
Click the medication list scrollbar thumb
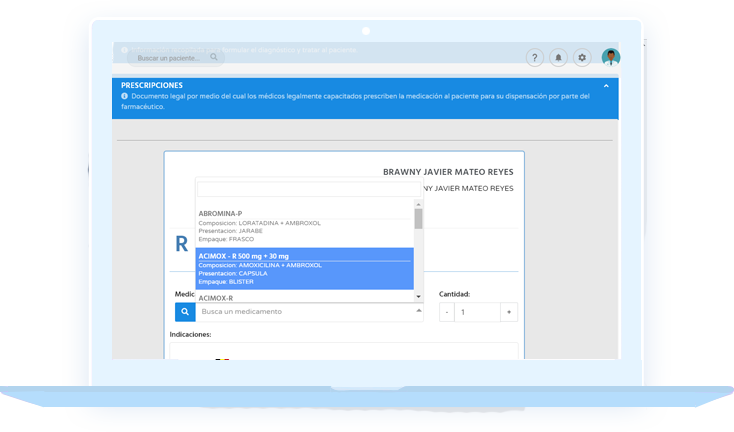click(418, 219)
